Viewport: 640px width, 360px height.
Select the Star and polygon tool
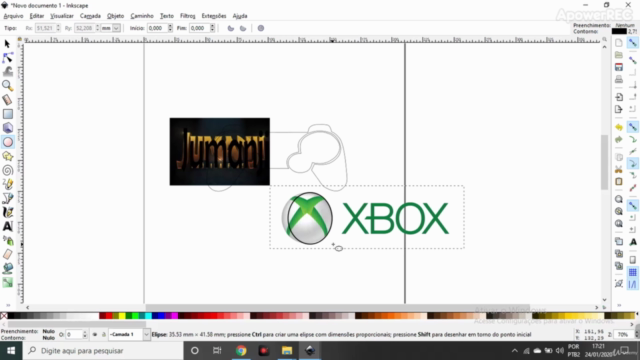point(7,156)
